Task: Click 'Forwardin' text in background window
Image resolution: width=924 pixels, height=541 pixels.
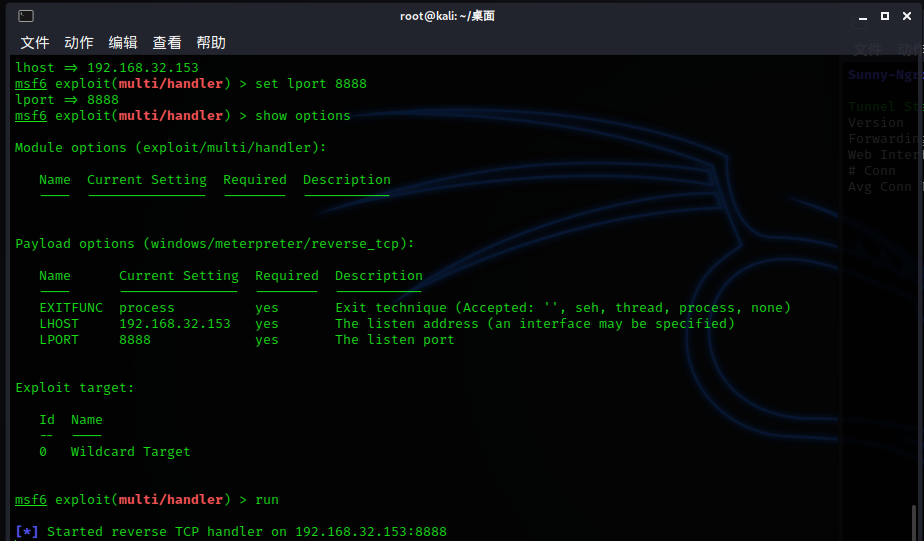Action: coord(883,138)
